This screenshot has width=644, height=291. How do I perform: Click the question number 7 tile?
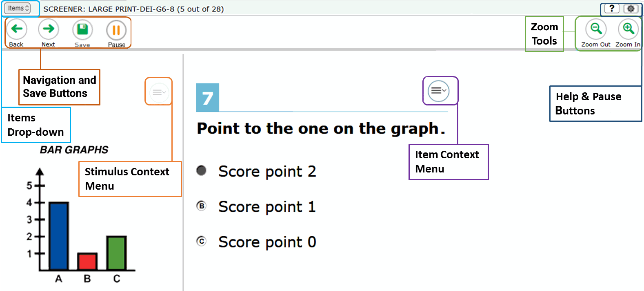pyautogui.click(x=208, y=97)
